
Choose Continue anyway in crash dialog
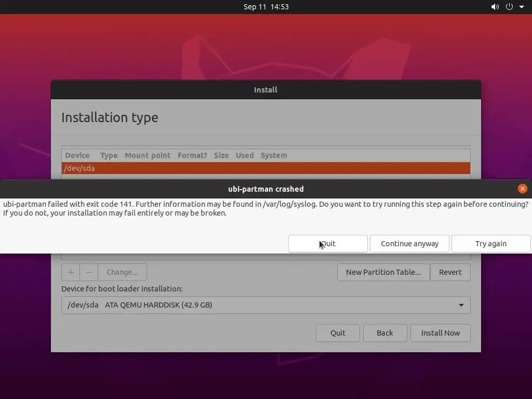click(x=409, y=244)
